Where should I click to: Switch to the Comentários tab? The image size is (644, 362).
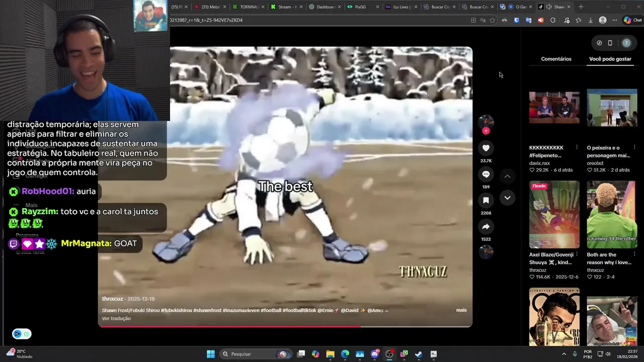click(x=556, y=59)
